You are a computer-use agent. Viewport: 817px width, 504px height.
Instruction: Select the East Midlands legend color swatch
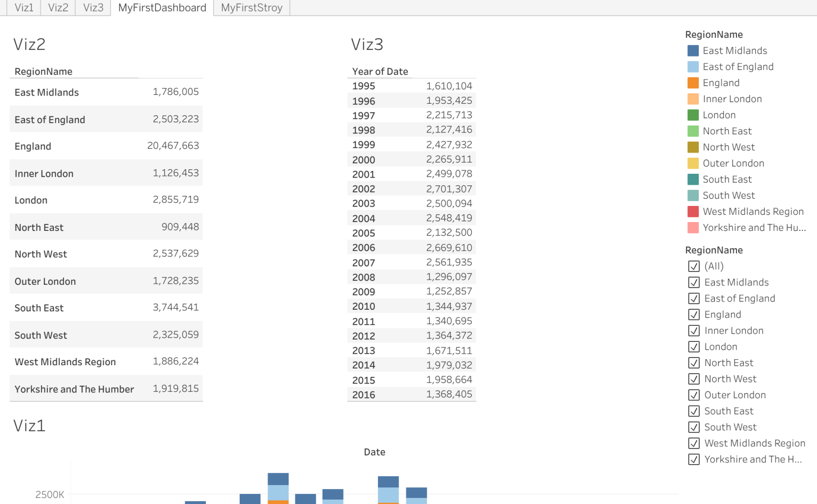(693, 51)
